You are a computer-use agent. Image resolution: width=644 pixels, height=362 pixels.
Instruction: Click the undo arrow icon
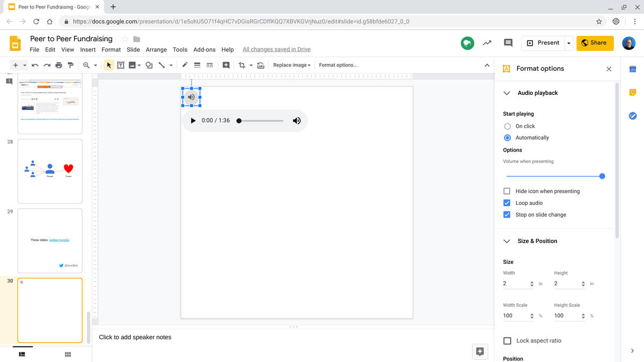click(x=35, y=65)
